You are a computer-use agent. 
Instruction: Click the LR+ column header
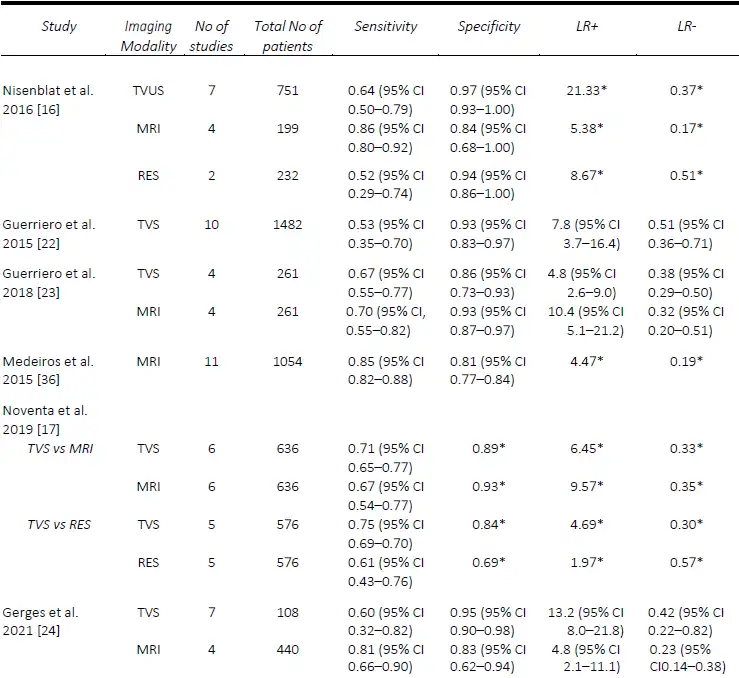(x=587, y=26)
